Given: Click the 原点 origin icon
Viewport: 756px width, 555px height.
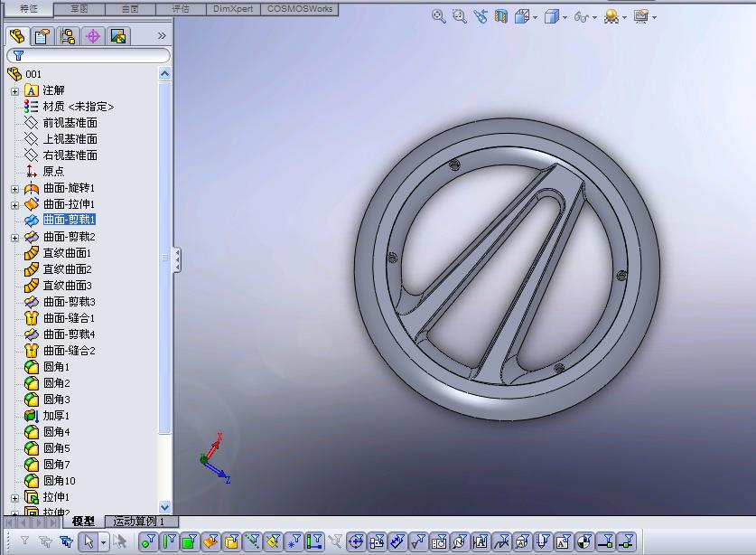Looking at the screenshot, I should (32, 172).
